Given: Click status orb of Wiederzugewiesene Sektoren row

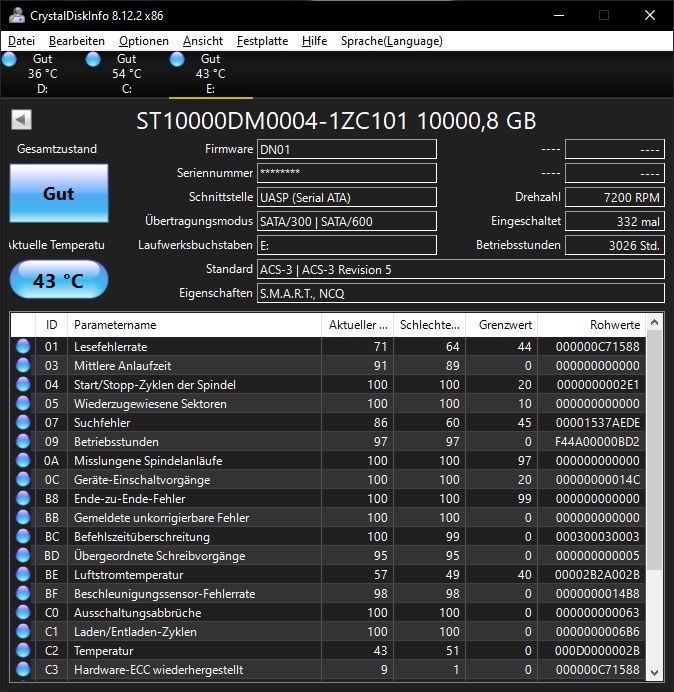Looking at the screenshot, I should [x=23, y=403].
